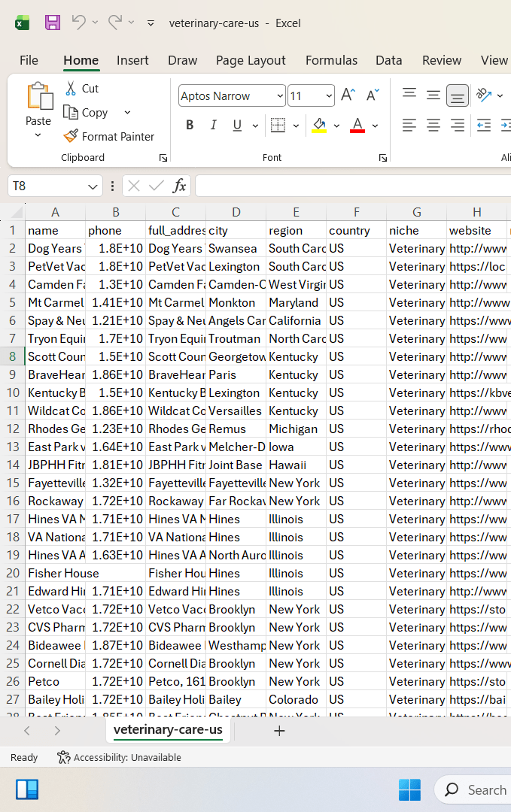Toggle Italic formatting
The width and height of the screenshot is (511, 812).
[213, 125]
